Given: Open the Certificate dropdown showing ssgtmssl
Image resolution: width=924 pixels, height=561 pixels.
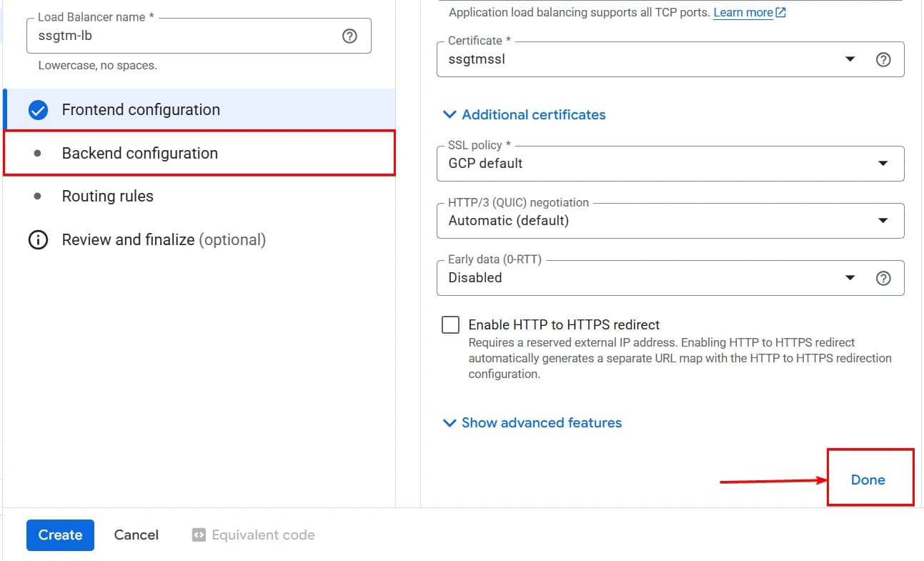Looking at the screenshot, I should [850, 59].
